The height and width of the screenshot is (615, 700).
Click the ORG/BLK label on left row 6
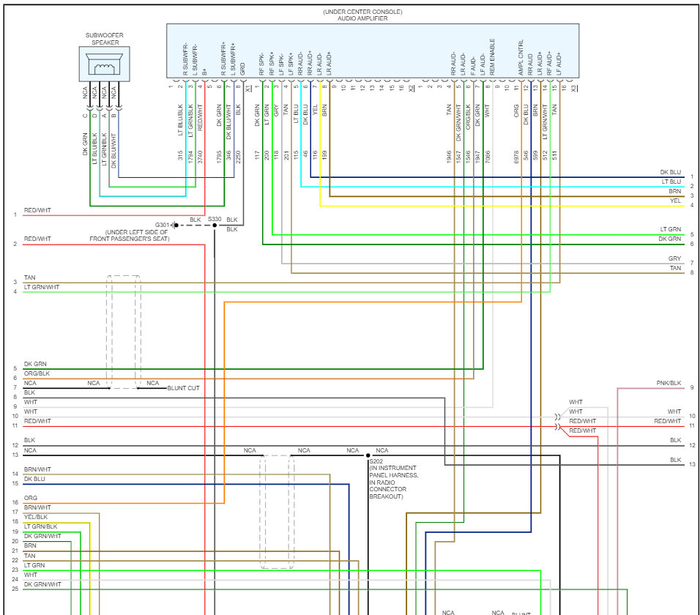pyautogui.click(x=37, y=373)
